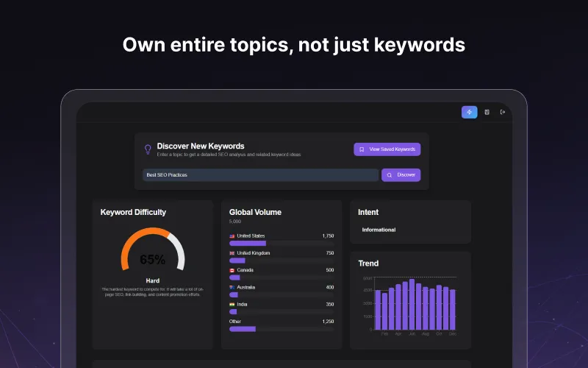This screenshot has width=588, height=368.
Task: Focus the Best SEO Practices topic field
Action: click(x=260, y=175)
